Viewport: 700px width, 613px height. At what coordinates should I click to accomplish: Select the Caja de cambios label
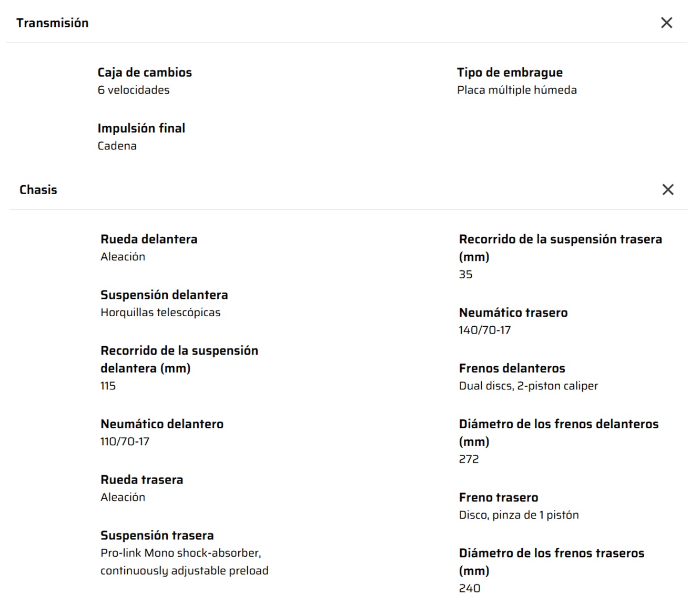tap(145, 72)
